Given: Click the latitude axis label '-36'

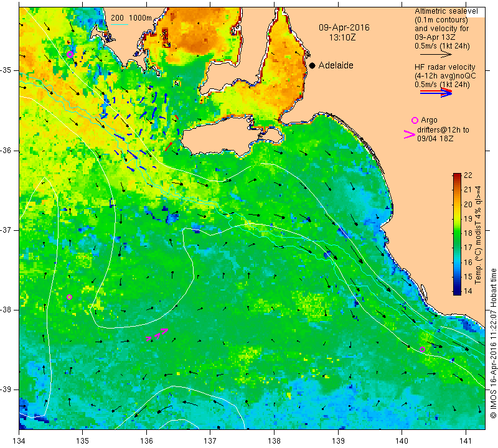Looking at the screenshot, I should click(x=6, y=150).
